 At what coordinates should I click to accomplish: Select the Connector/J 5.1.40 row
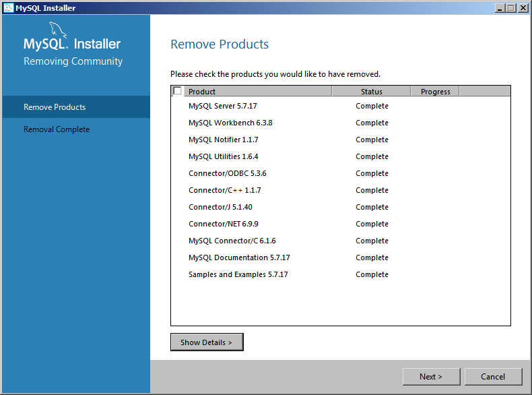(x=341, y=207)
